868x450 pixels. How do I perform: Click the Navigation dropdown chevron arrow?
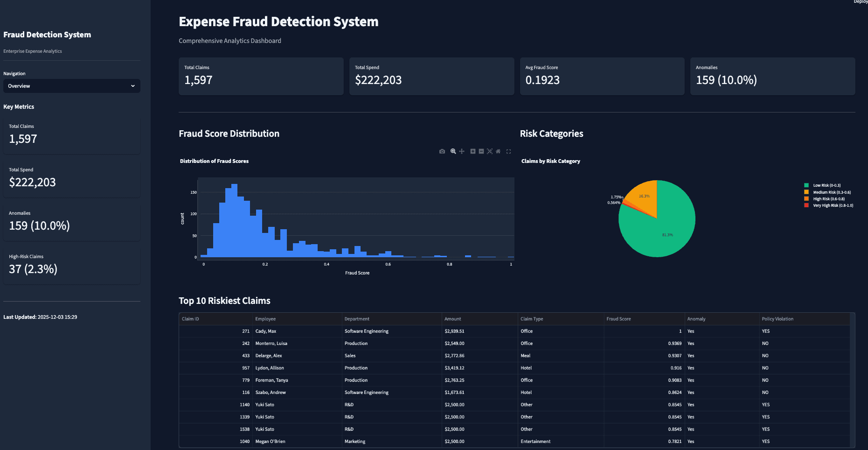coord(133,86)
